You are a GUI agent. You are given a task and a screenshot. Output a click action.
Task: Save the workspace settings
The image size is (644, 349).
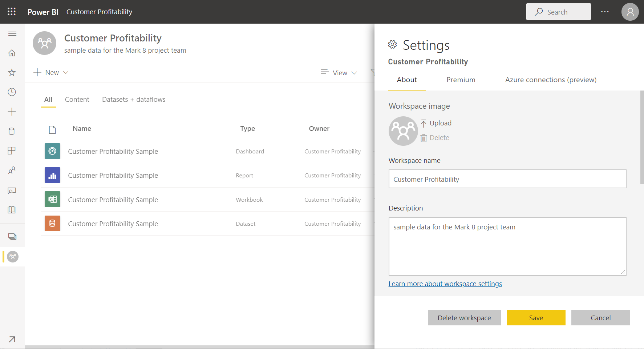[x=536, y=317]
